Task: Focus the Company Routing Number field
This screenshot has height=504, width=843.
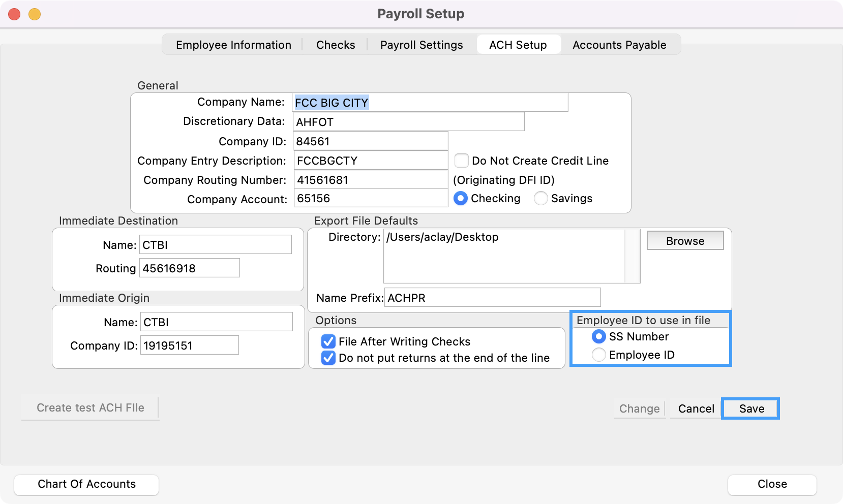Action: 371,180
